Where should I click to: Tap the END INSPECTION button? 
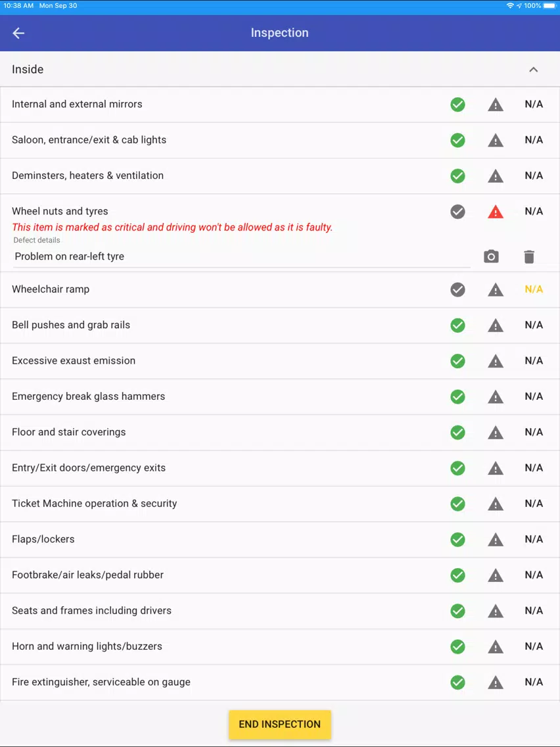280,724
